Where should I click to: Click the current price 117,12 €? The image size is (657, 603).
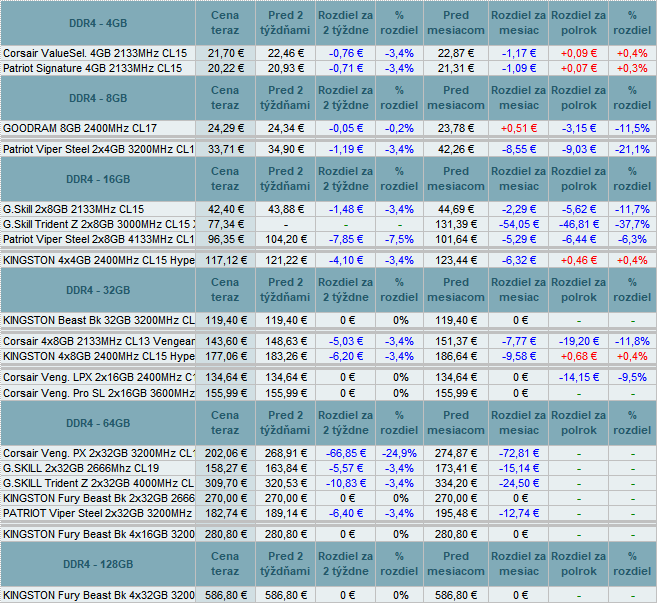[x=226, y=260]
